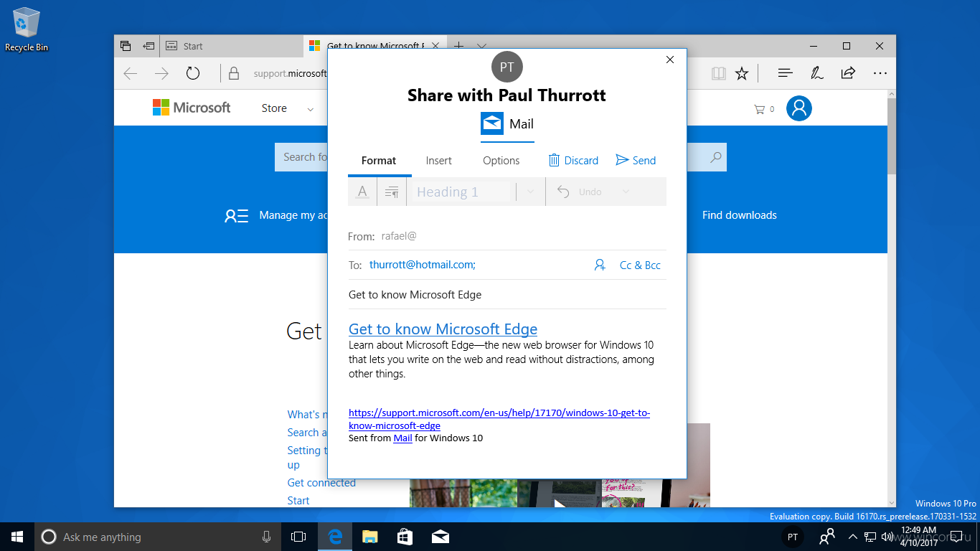Open a new tab in Edge
Screen dimensions: 980x551
pos(459,46)
